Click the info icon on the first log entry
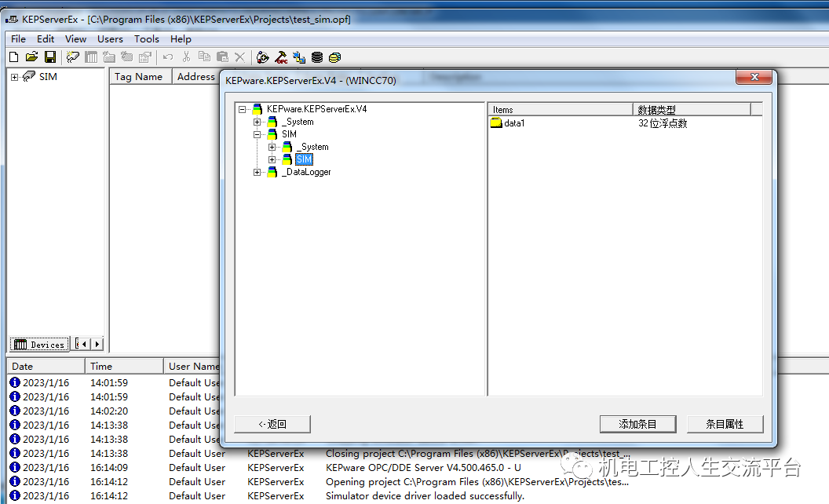This screenshot has width=829, height=504. tap(14, 382)
